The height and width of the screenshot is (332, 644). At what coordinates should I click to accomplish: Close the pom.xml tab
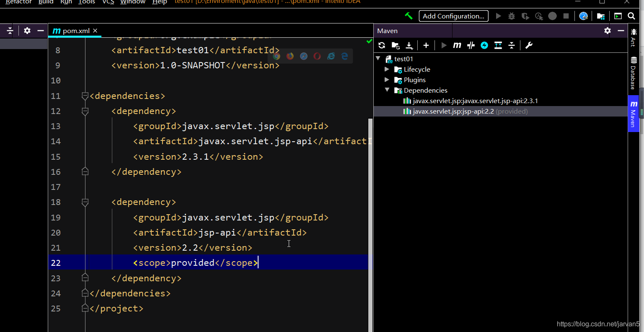95,31
